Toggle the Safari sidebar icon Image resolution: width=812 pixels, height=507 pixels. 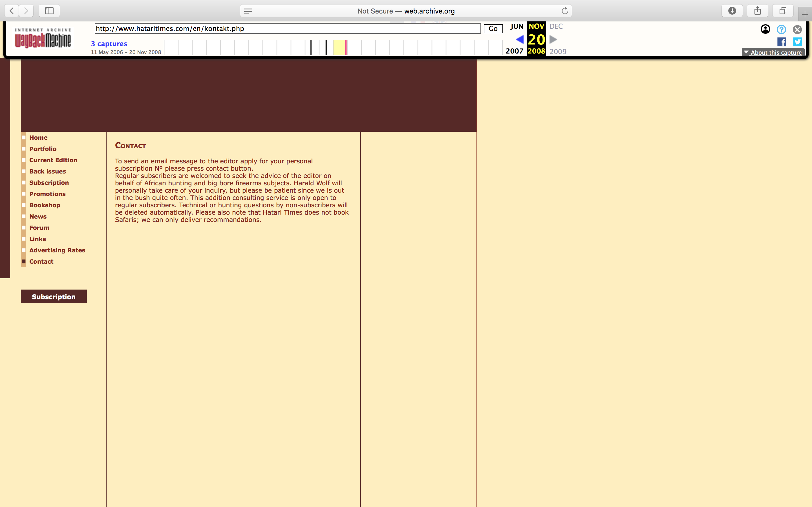click(x=49, y=11)
